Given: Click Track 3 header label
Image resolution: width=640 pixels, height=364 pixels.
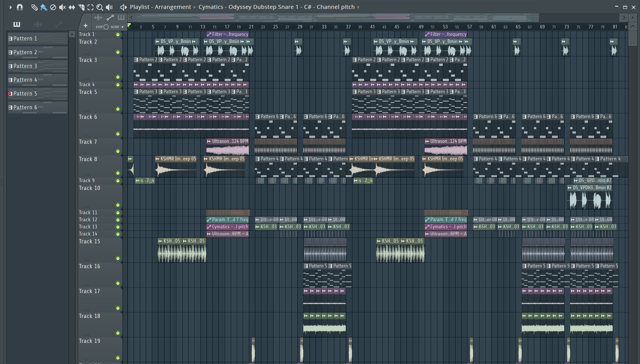Looking at the screenshot, I should [88, 60].
